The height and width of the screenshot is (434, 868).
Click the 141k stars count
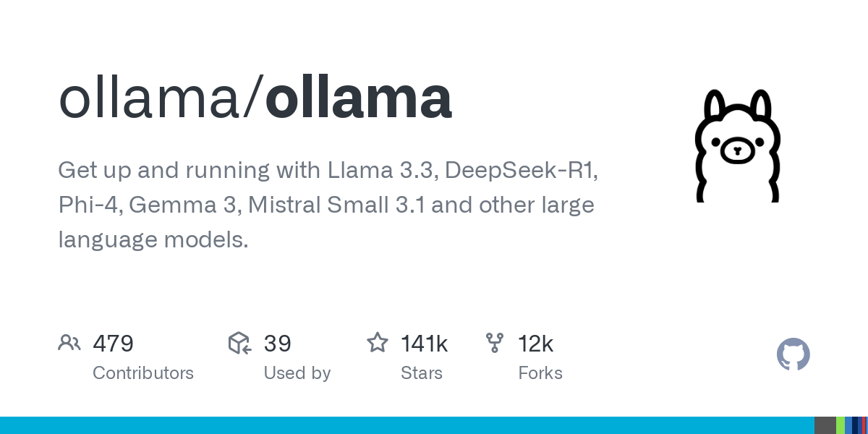425,344
